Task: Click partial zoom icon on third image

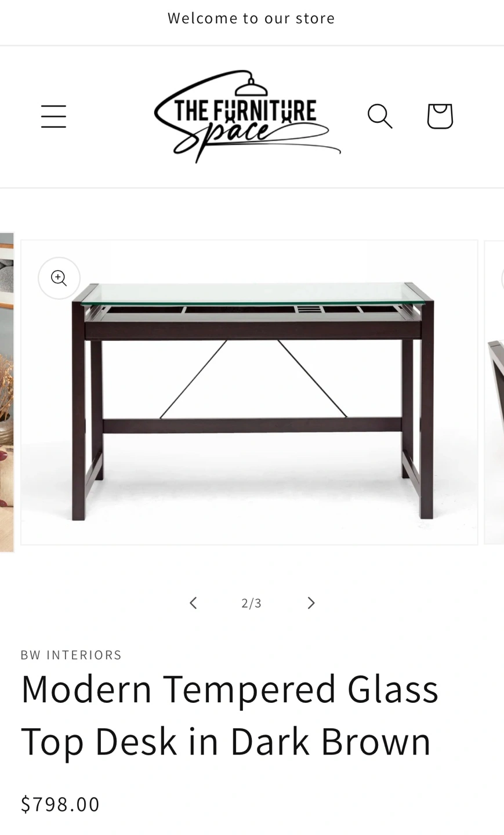Action: point(502,278)
